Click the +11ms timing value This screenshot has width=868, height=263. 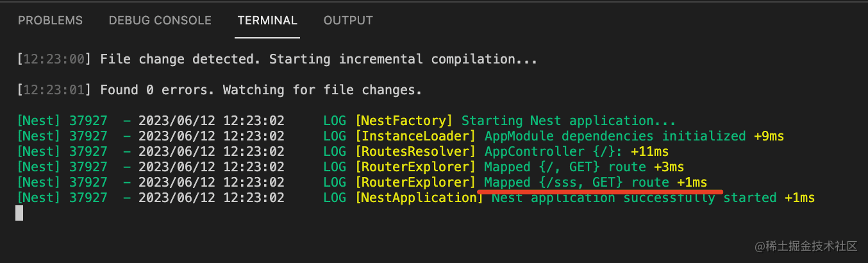point(649,151)
